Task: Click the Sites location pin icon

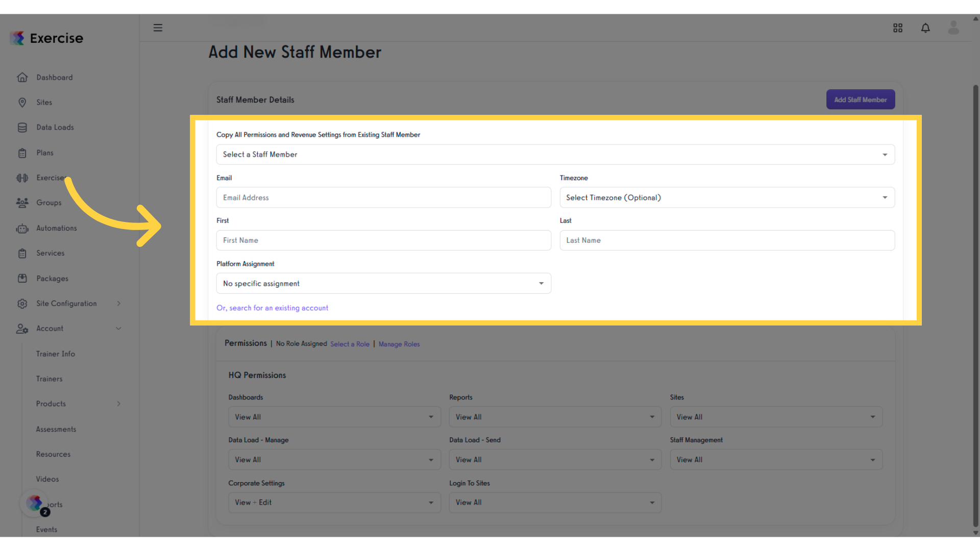Action: point(22,103)
